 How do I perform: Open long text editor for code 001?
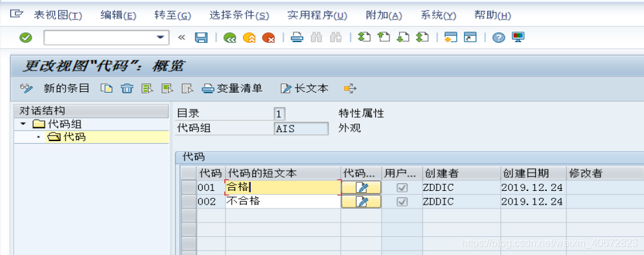pyautogui.click(x=362, y=188)
